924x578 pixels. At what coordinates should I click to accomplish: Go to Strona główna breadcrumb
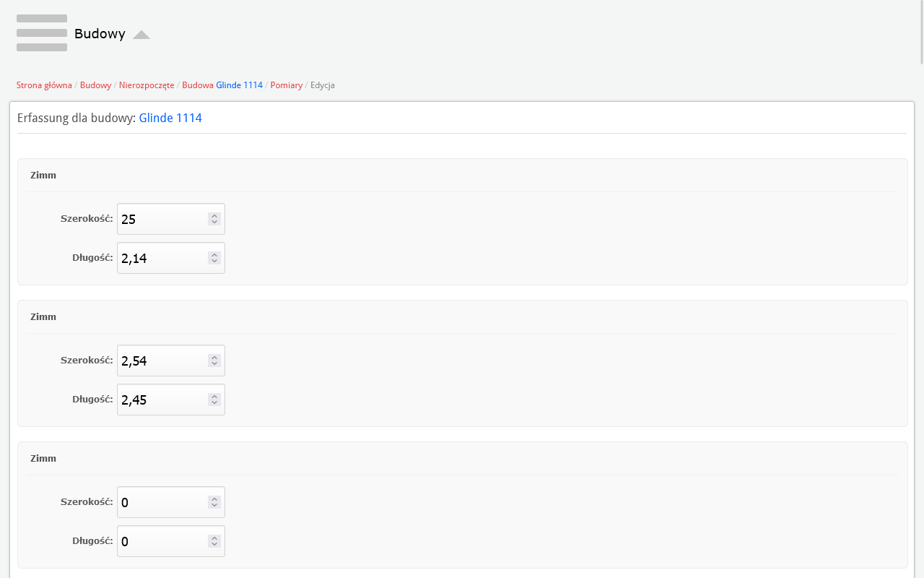(x=44, y=85)
